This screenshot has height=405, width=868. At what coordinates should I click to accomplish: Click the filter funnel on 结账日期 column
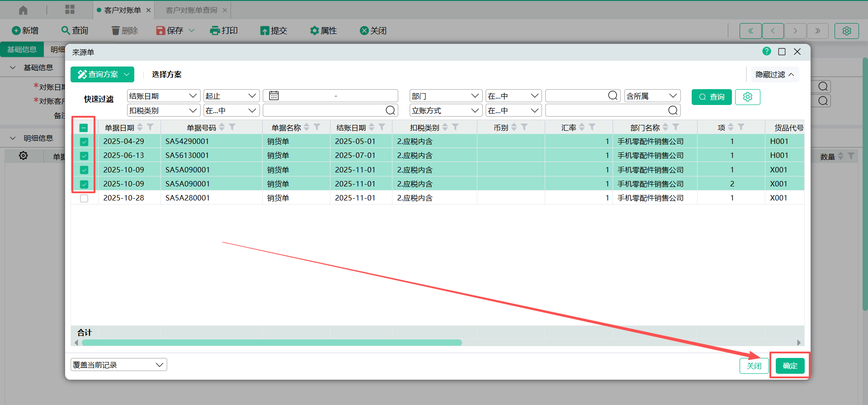pyautogui.click(x=382, y=127)
